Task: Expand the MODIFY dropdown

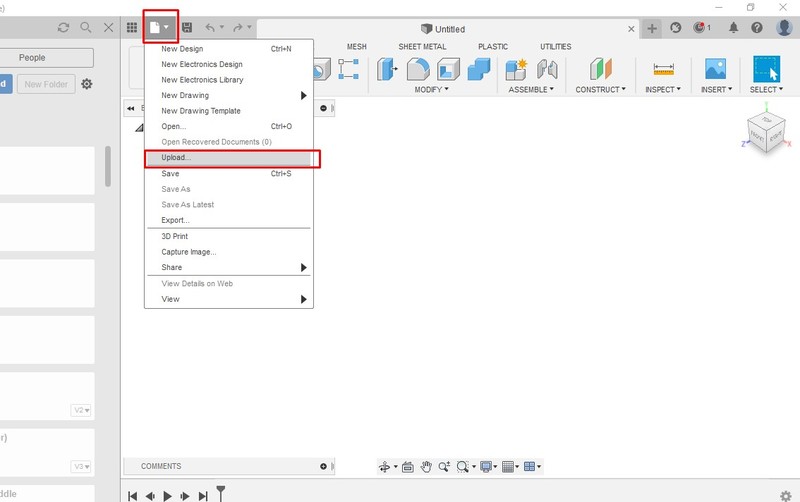Action: (x=431, y=89)
